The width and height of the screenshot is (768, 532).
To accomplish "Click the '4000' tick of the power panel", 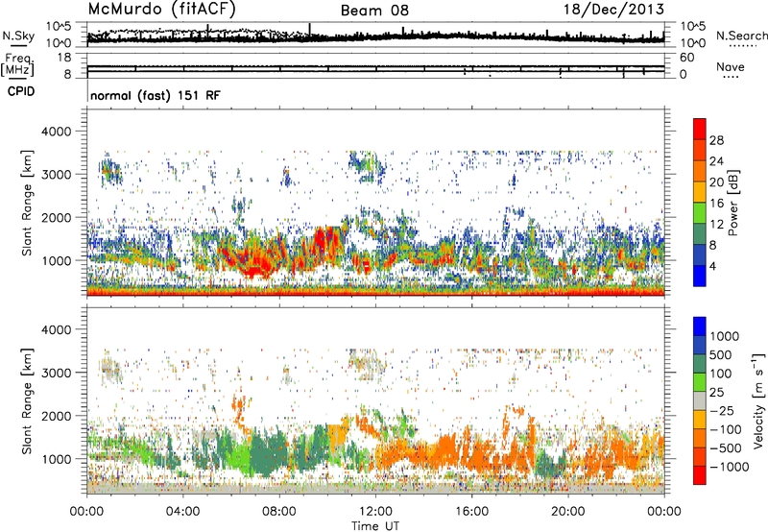I will coord(57,132).
